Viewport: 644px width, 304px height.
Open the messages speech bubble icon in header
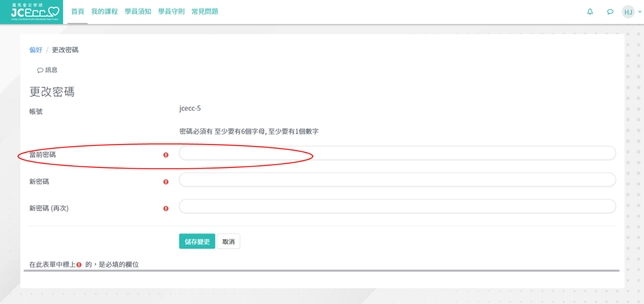[x=610, y=12]
